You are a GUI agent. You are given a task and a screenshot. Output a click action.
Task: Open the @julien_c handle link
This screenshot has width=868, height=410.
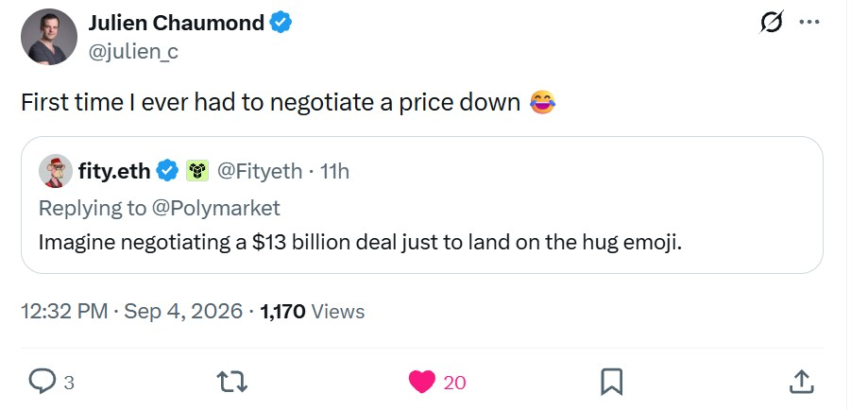coord(133,52)
